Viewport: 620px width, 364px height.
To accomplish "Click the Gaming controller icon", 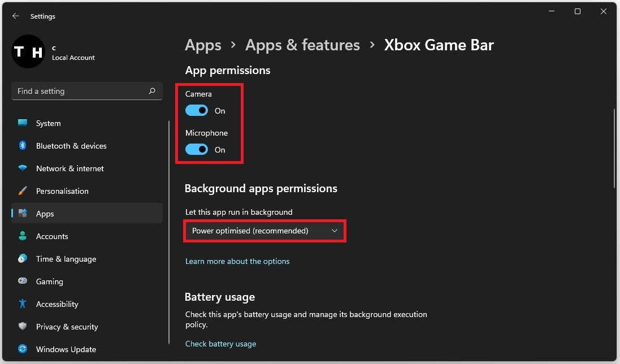I will 23,281.
